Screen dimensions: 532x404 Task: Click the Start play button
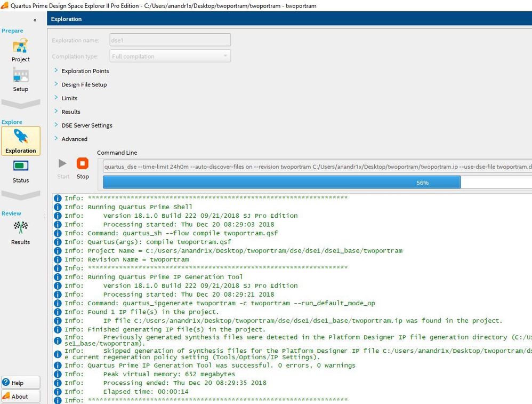point(63,163)
